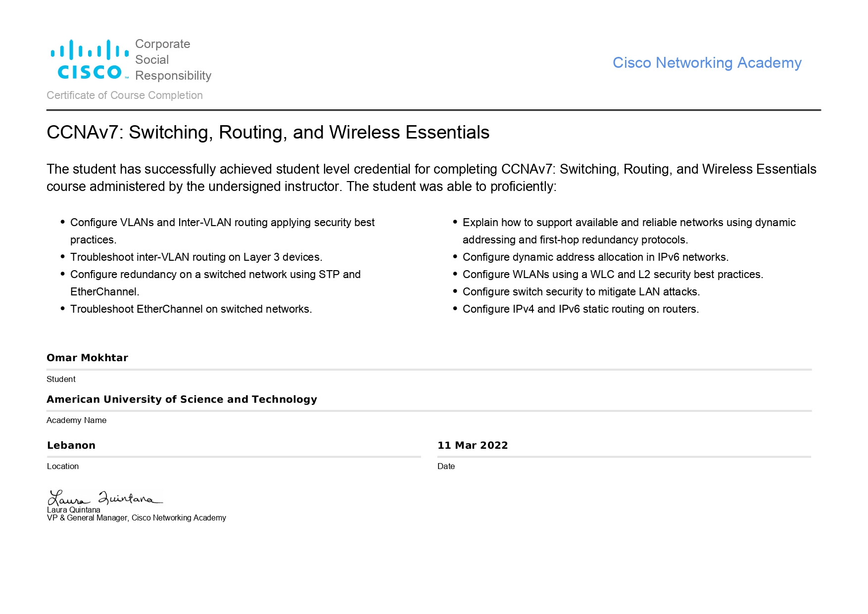Click the Date field label

coord(446,467)
